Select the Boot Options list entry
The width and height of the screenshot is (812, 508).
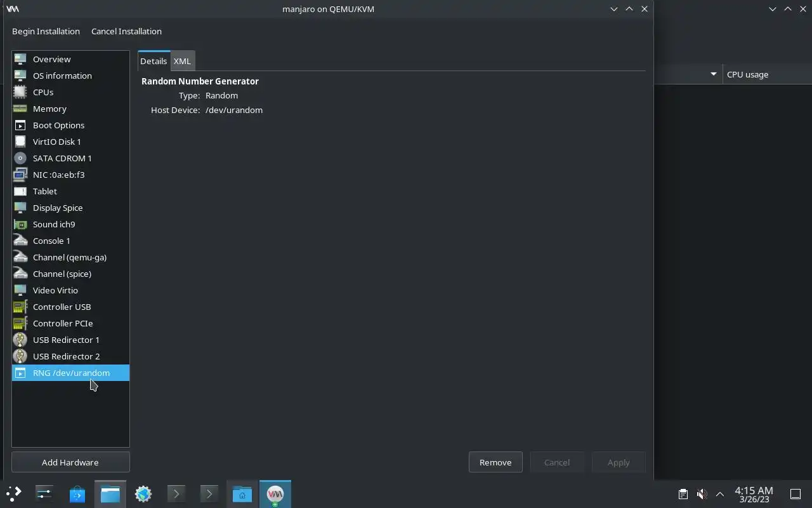70,125
